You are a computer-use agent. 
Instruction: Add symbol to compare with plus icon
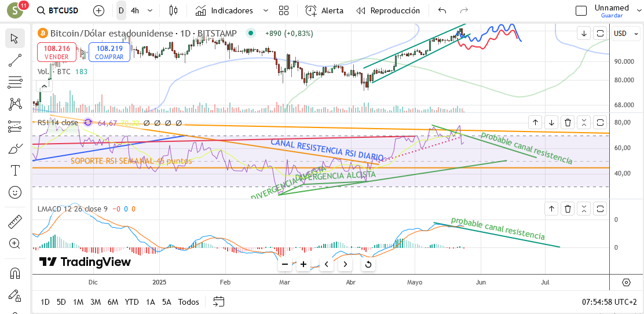point(98,10)
